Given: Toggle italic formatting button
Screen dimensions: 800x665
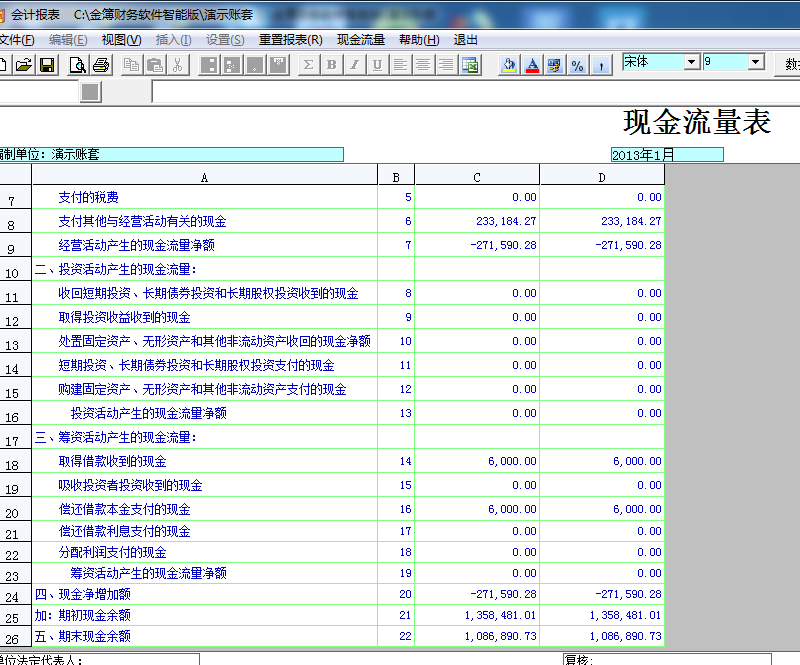Looking at the screenshot, I should (x=354, y=65).
